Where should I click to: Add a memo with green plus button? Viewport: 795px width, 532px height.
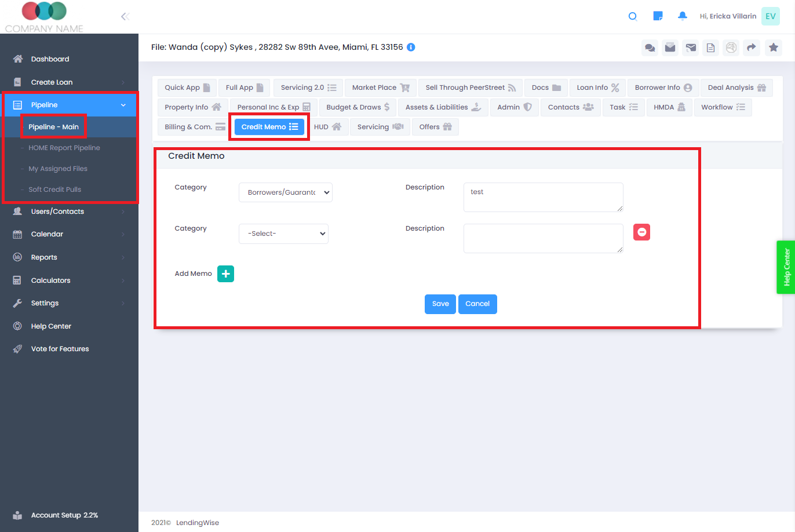225,274
